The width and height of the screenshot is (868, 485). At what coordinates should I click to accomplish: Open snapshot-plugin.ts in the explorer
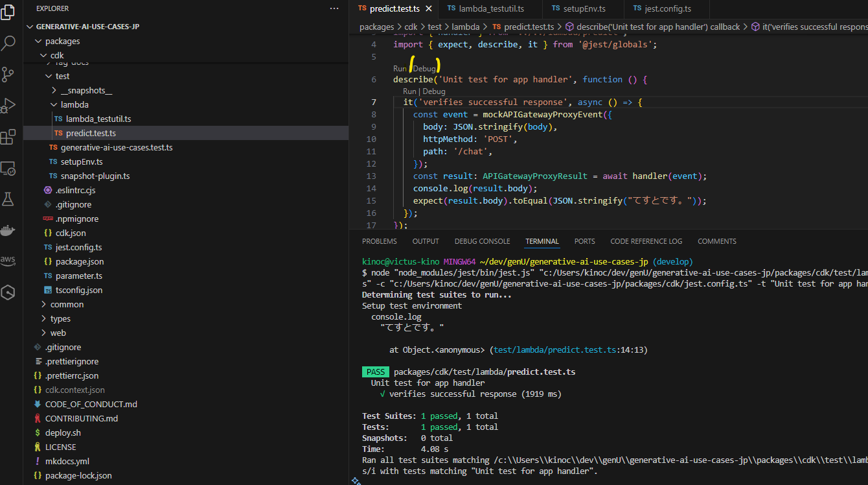coord(95,176)
